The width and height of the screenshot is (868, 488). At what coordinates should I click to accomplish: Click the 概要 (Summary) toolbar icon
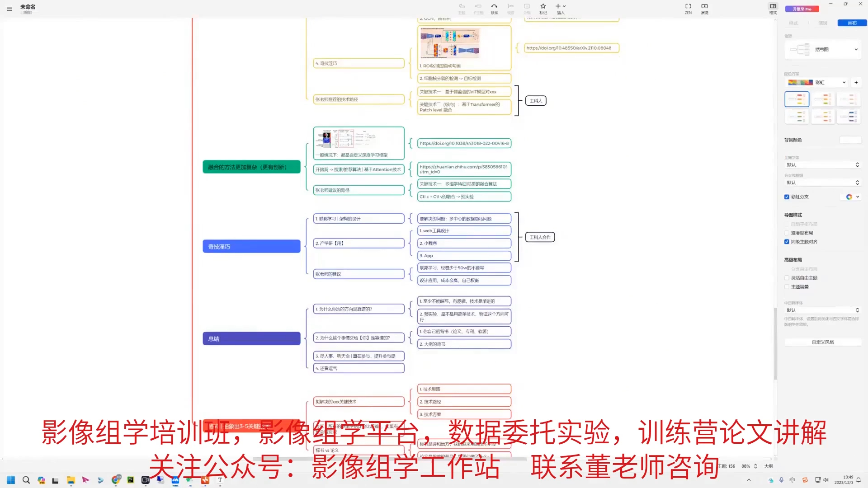(510, 9)
